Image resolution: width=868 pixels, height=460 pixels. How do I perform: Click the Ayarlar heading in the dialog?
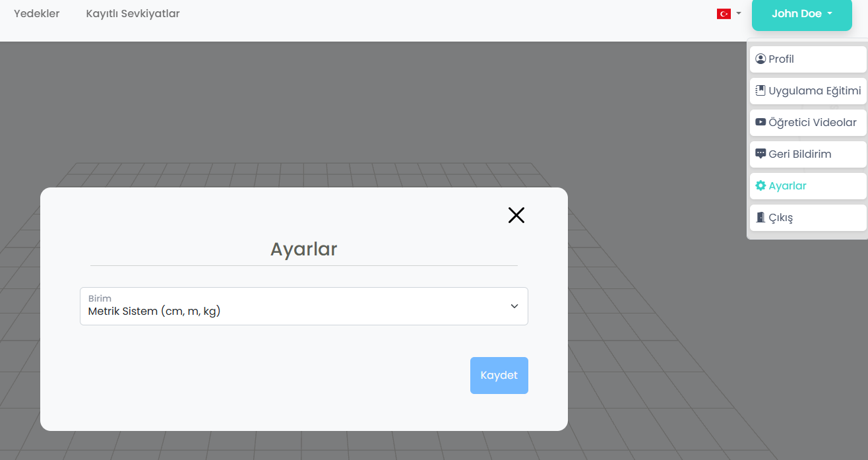pyautogui.click(x=303, y=249)
